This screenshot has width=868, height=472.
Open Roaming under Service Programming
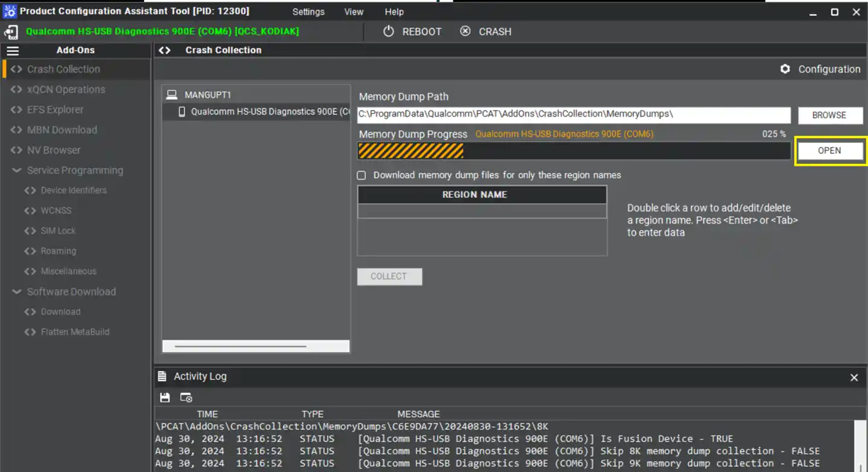tap(58, 251)
